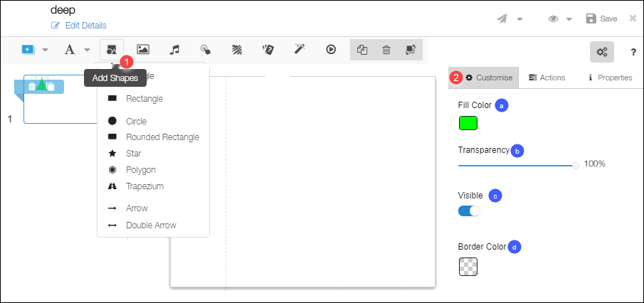Open the text tool dropdown arrow
This screenshot has height=303, width=644.
point(88,50)
